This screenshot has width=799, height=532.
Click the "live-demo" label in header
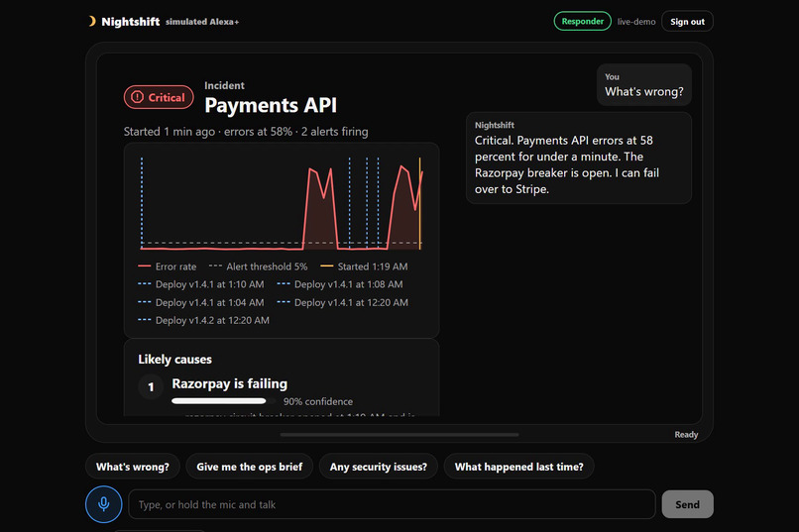pos(636,22)
